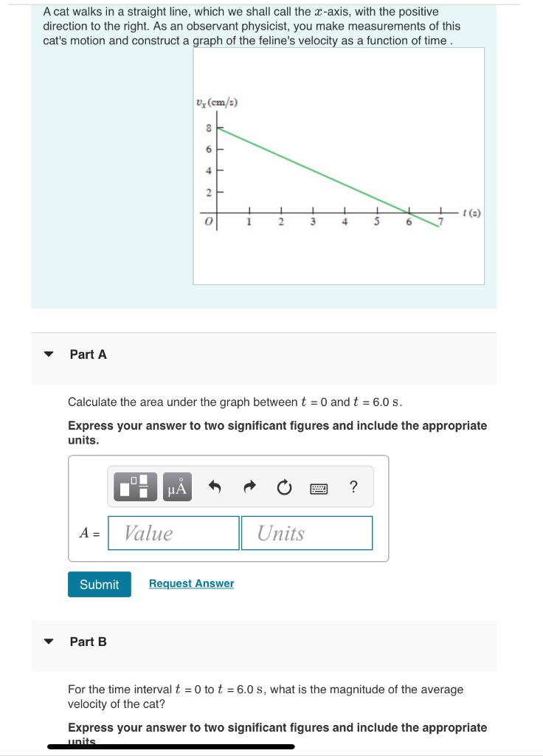The width and height of the screenshot is (543, 756).
Task: Open answer formatting help
Action: click(x=353, y=486)
